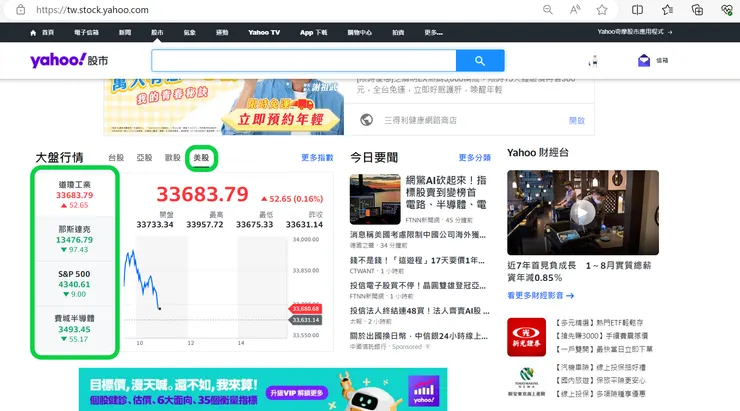Expand the 更多... navigation menu
The height and width of the screenshot is (411, 740).
433,33
